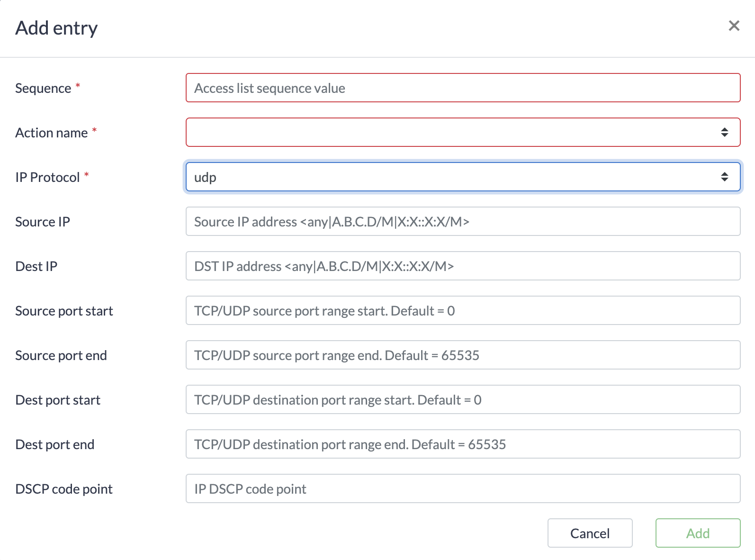This screenshot has width=755, height=560.
Task: Click the Add entry dialog title
Action: (56, 28)
